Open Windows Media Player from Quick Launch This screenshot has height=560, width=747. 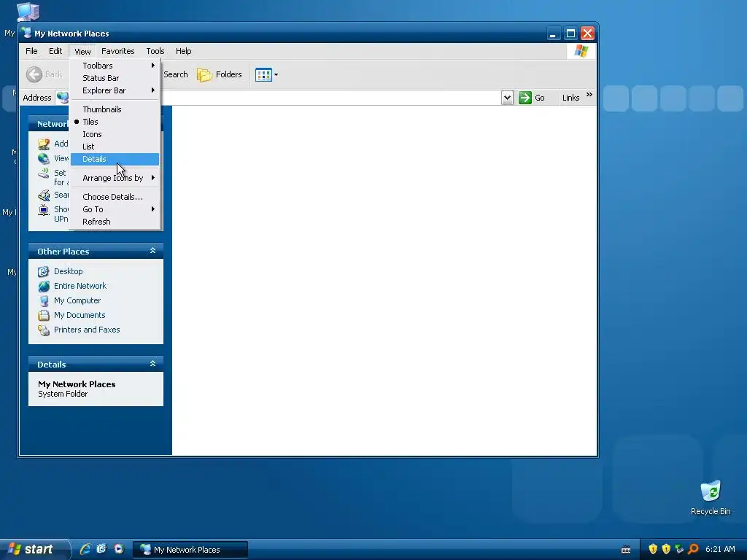point(119,549)
